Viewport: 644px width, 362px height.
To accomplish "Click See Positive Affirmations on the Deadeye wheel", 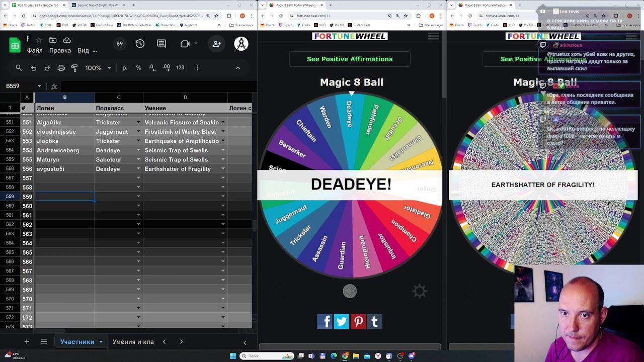I will (x=350, y=59).
